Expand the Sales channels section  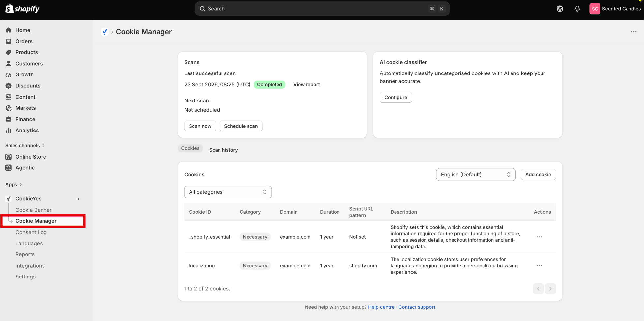tap(25, 145)
